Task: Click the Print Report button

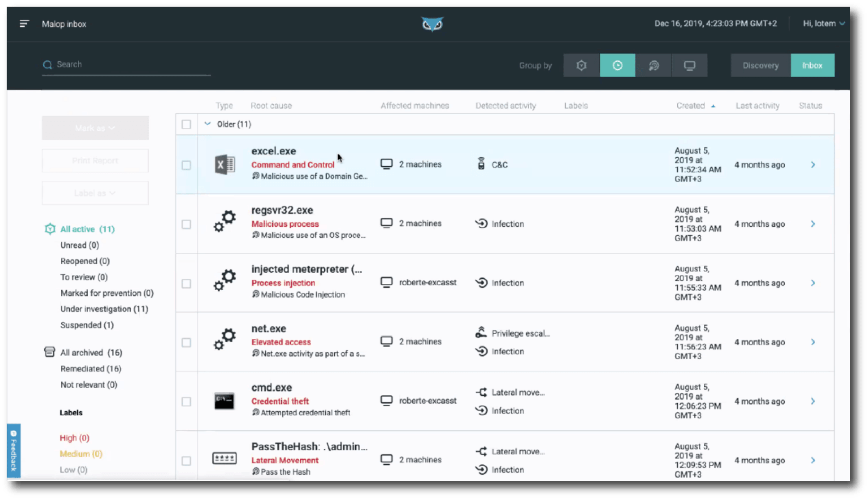Action: [95, 160]
